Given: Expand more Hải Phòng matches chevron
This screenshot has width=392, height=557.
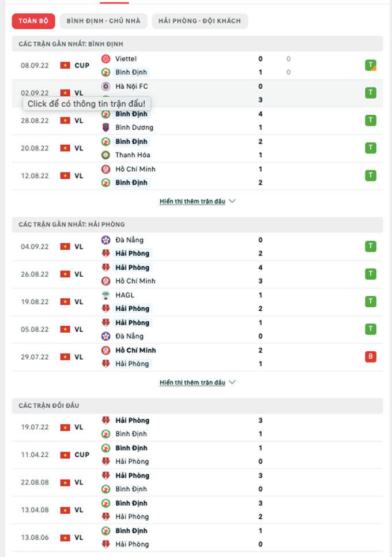Looking at the screenshot, I should click(x=232, y=382).
